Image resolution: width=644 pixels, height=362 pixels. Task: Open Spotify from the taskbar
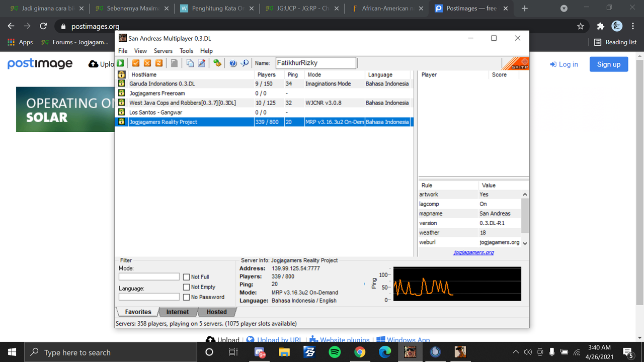click(335, 352)
